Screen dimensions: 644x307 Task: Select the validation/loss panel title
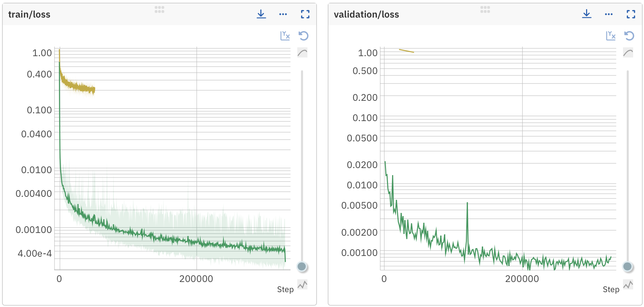point(366,14)
